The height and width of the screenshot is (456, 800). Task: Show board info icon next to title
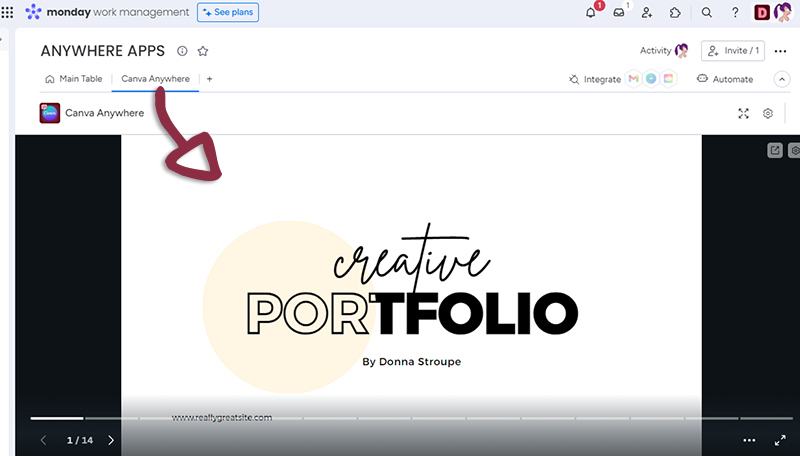(182, 51)
